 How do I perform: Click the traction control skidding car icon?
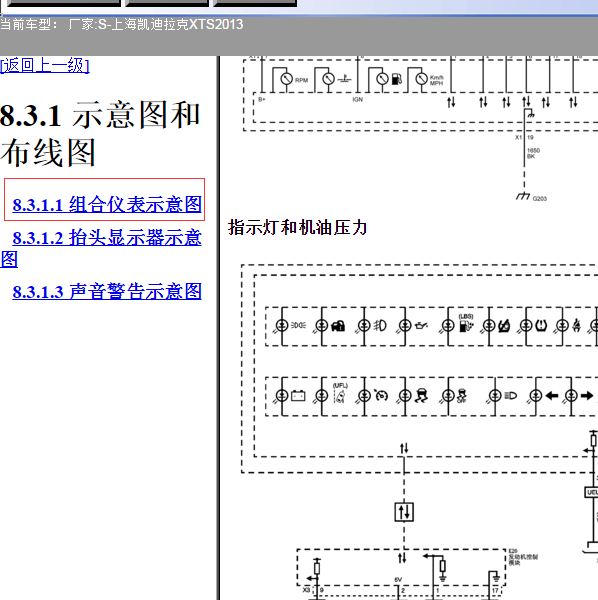pos(422,396)
